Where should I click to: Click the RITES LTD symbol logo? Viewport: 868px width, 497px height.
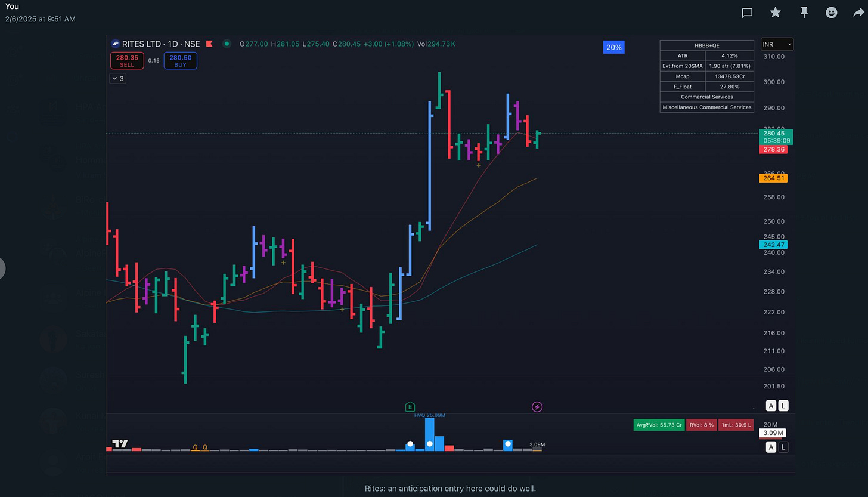[115, 44]
